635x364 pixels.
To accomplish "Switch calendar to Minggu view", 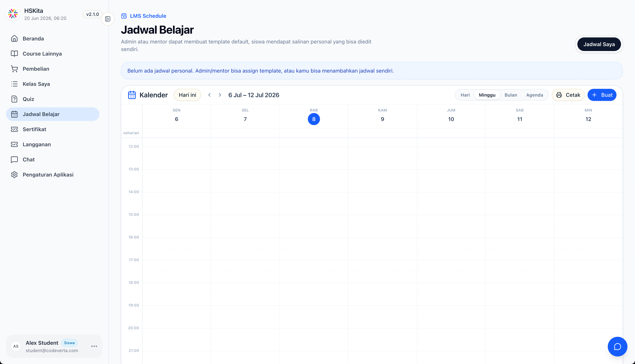I will pos(487,95).
